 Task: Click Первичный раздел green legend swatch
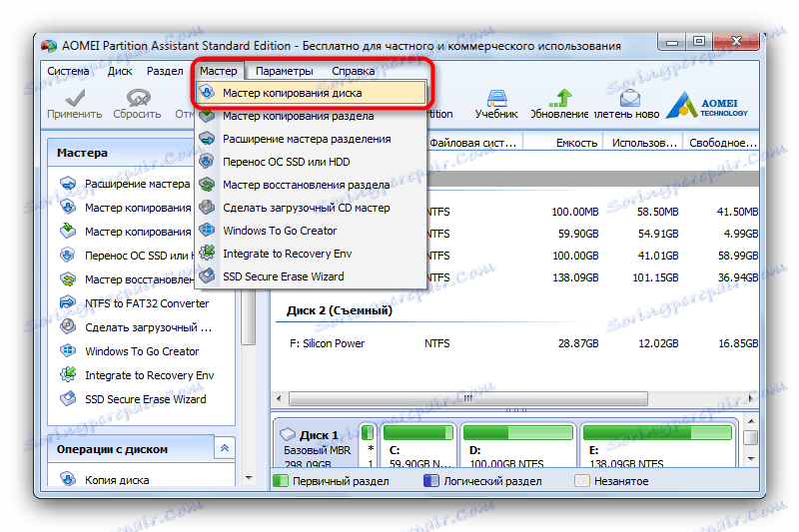[281, 480]
